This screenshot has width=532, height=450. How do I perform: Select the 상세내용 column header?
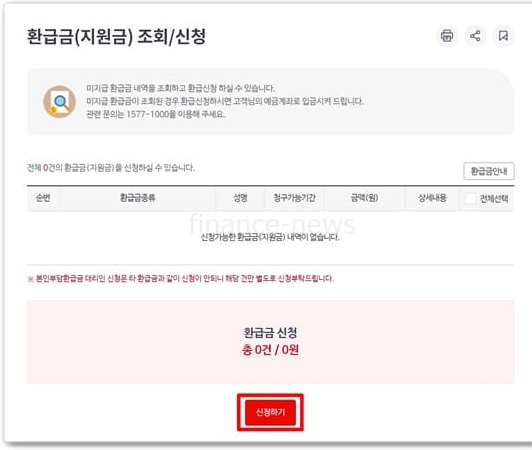point(432,198)
